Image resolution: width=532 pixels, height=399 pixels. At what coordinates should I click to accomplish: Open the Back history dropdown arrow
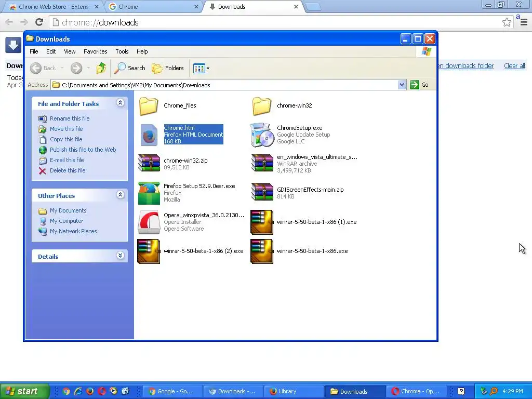click(62, 68)
